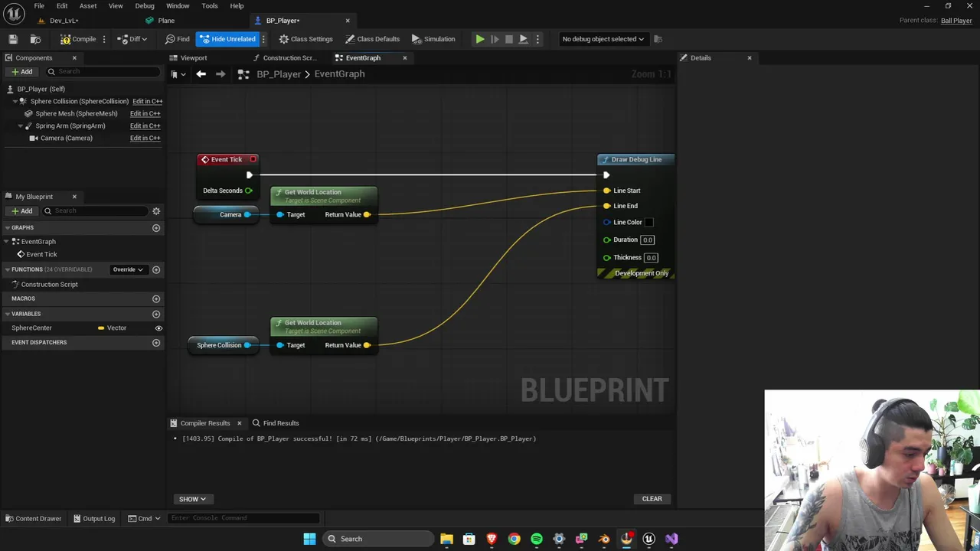980x551 pixels.
Task: Open Compile options three-dot menu
Action: [104, 39]
